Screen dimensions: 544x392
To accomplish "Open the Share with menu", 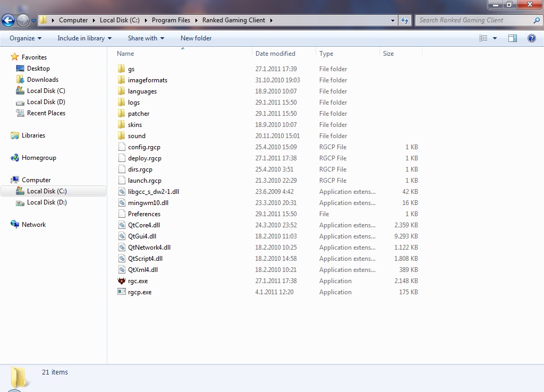I will coord(146,38).
